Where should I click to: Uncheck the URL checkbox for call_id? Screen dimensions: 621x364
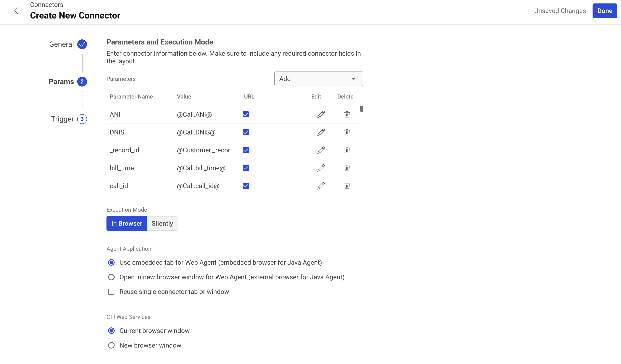[246, 186]
